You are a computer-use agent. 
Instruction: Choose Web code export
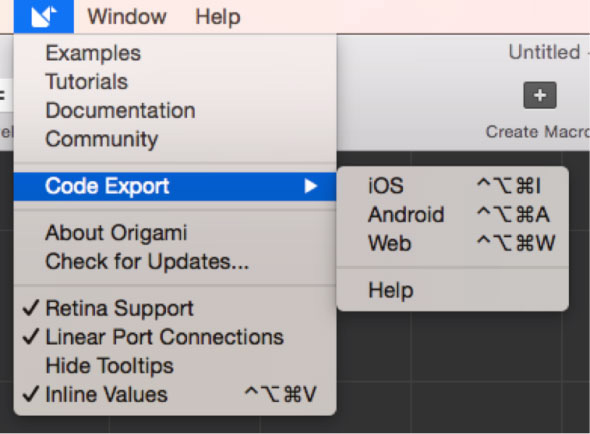453,243
